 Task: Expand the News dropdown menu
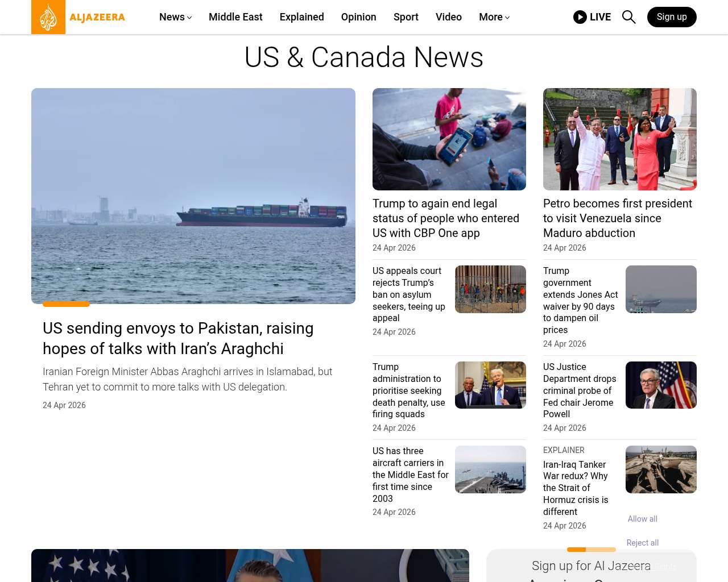tap(175, 17)
